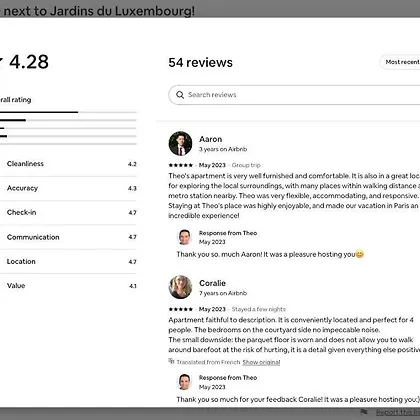This screenshot has width=420, height=420.
Task: Click the flag icon beside Report link
Action: (364, 412)
